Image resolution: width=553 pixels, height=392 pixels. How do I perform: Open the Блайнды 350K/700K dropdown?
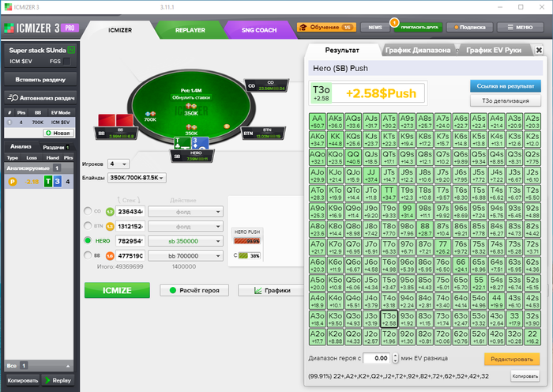pyautogui.click(x=137, y=178)
